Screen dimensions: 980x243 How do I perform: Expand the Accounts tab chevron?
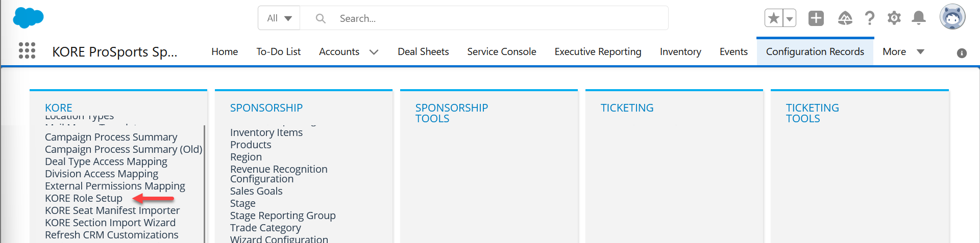coord(374,52)
